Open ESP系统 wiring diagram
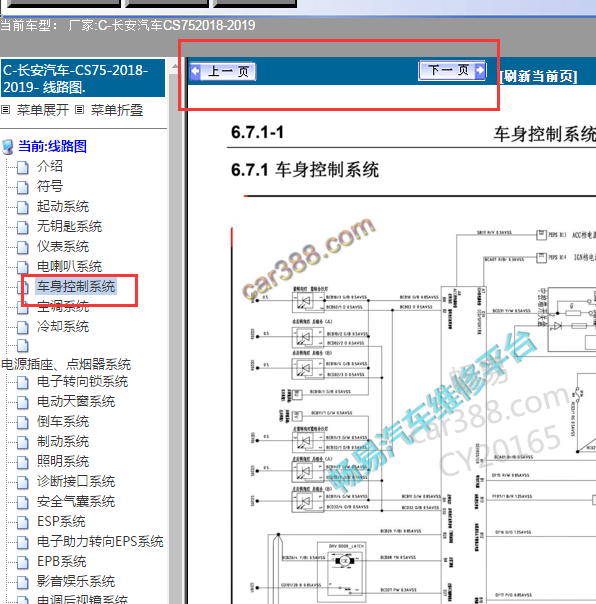 (x=61, y=522)
